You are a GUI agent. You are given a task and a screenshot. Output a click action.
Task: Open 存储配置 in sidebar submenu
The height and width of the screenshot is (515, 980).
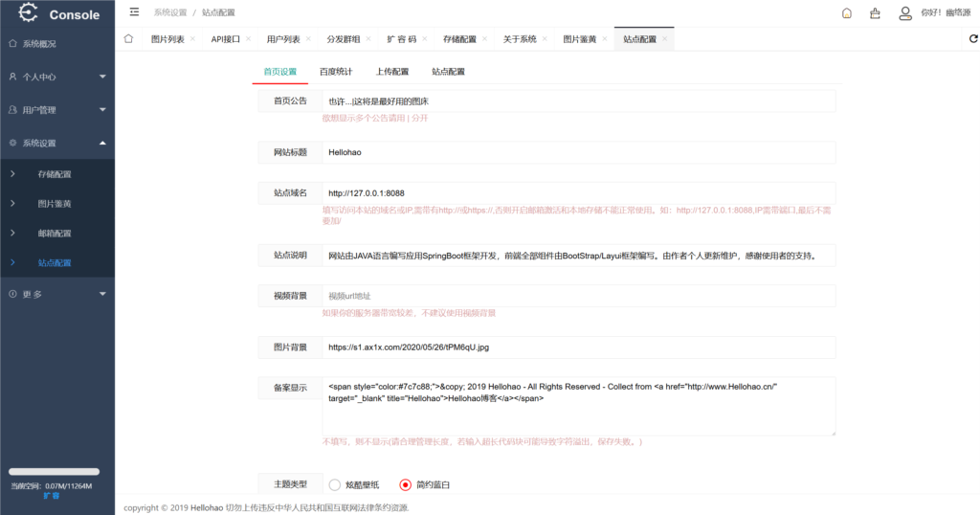[x=55, y=174]
